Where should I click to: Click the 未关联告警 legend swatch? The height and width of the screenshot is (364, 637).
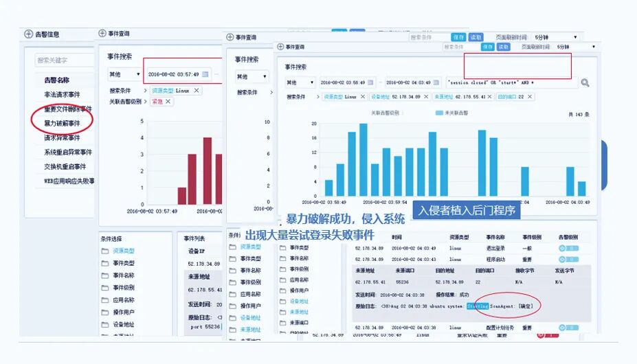438,113
